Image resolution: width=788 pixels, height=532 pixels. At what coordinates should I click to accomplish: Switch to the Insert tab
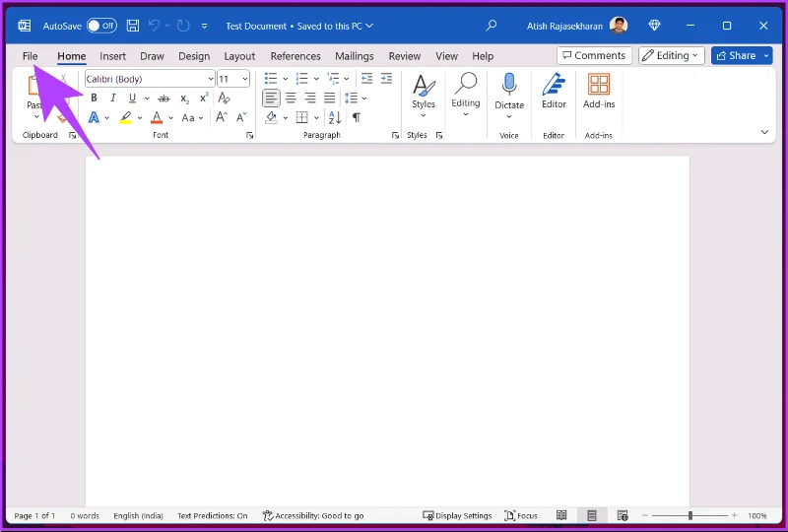pos(112,56)
